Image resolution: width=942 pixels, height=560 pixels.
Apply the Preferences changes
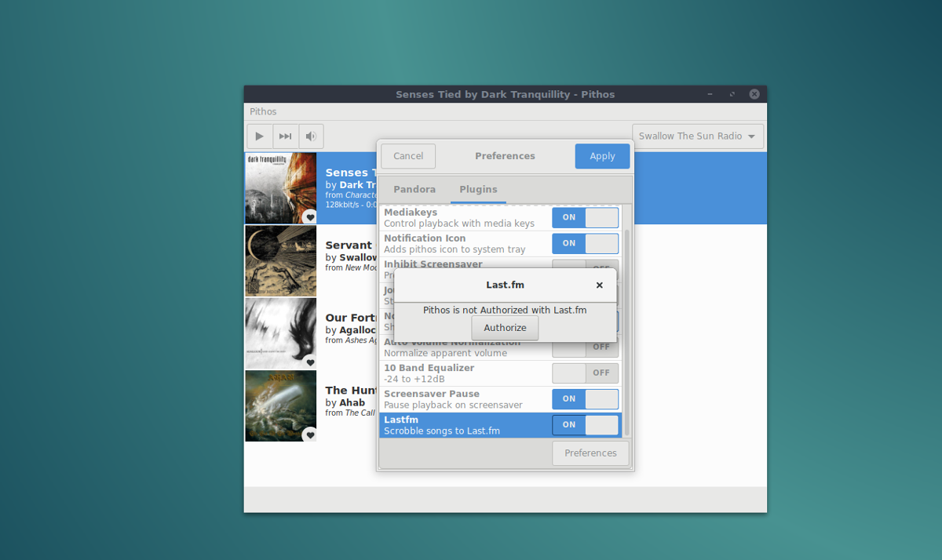pyautogui.click(x=602, y=156)
